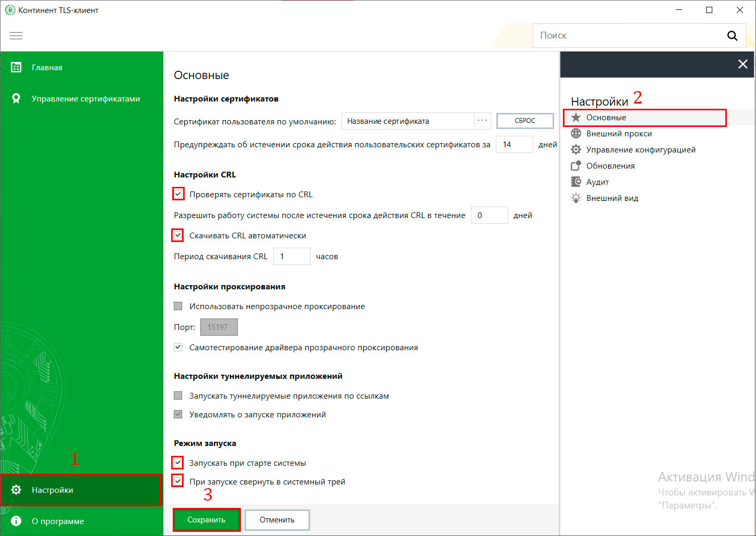Screen dimensions: 756x536
Task: Enable Использовать непрозрачное проксирование checkbox
Action: pos(178,306)
